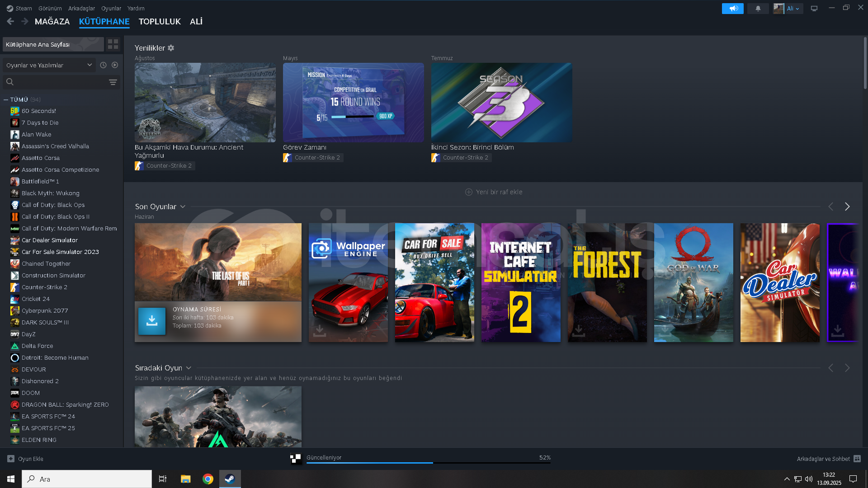Open advanced filter options icon
This screenshot has width=868, height=488.
point(113,82)
